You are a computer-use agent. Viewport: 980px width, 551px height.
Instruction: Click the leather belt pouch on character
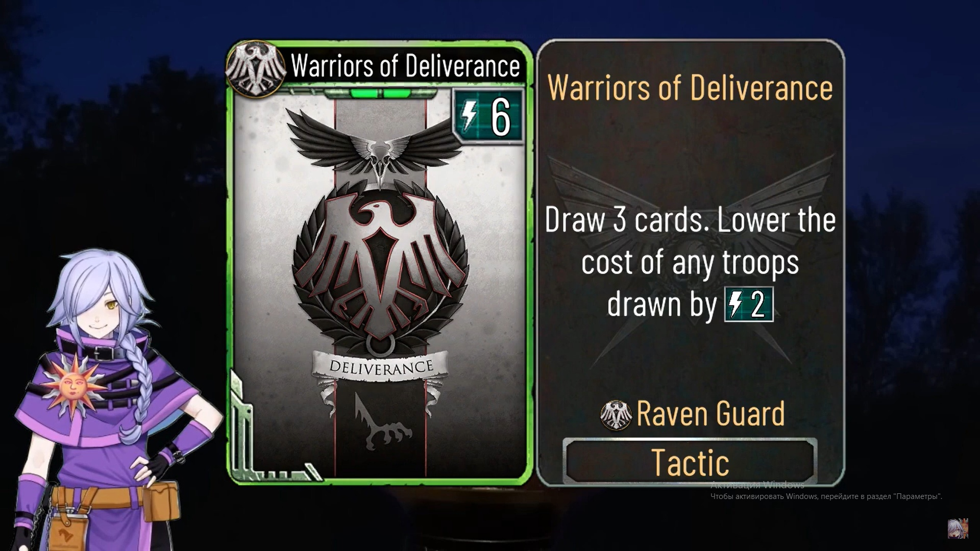[160, 502]
